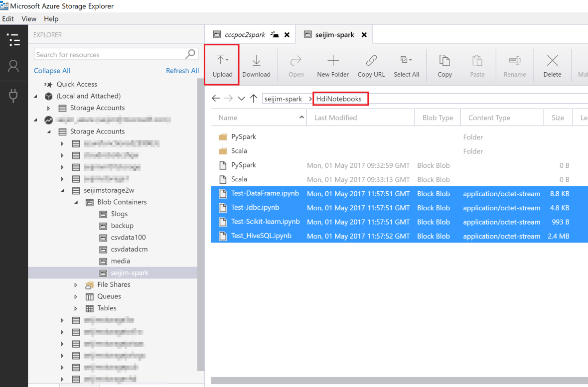Open the account management sidebar icon

[x=14, y=66]
